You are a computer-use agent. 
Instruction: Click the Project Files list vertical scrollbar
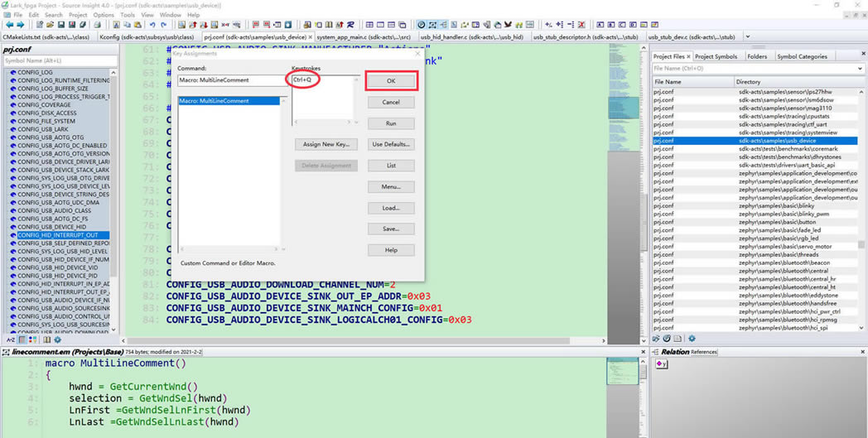coord(861,209)
